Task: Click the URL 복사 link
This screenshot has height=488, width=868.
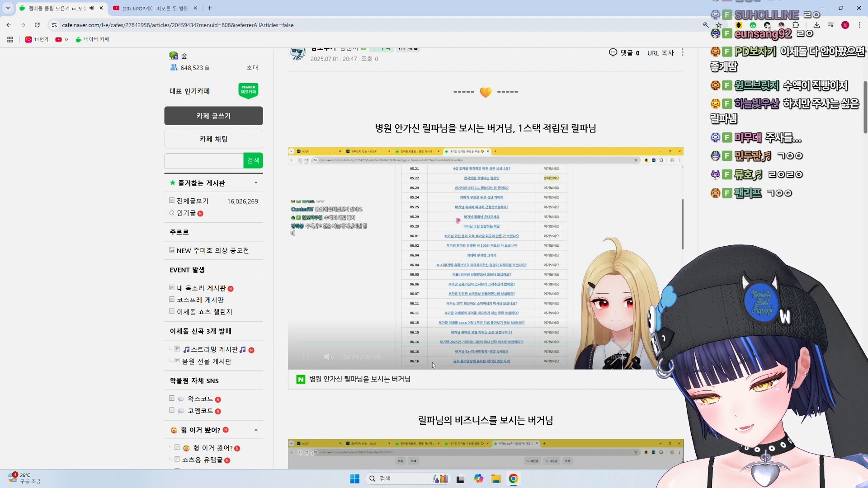Action: (x=660, y=53)
